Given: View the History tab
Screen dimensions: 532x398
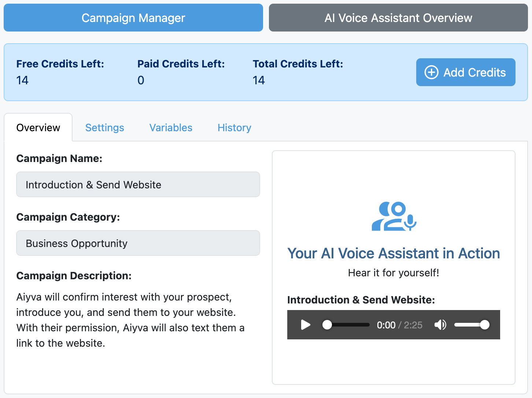Looking at the screenshot, I should [234, 128].
